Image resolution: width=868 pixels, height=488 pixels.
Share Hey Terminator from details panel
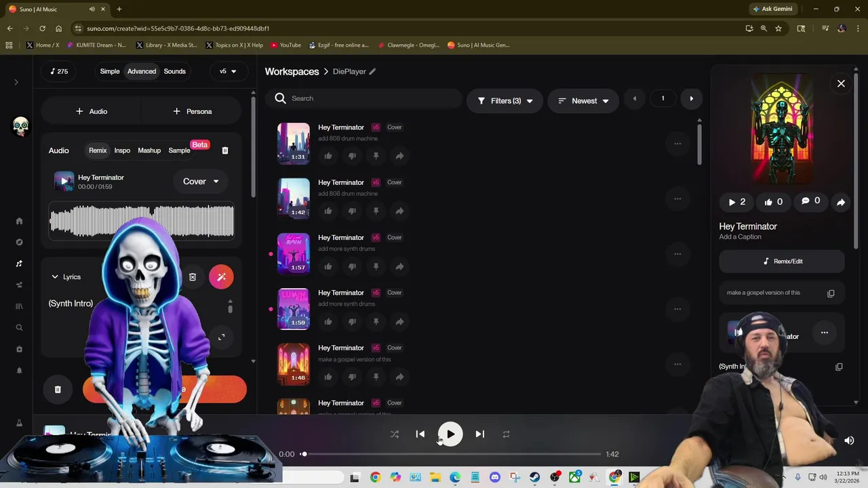pyautogui.click(x=841, y=202)
